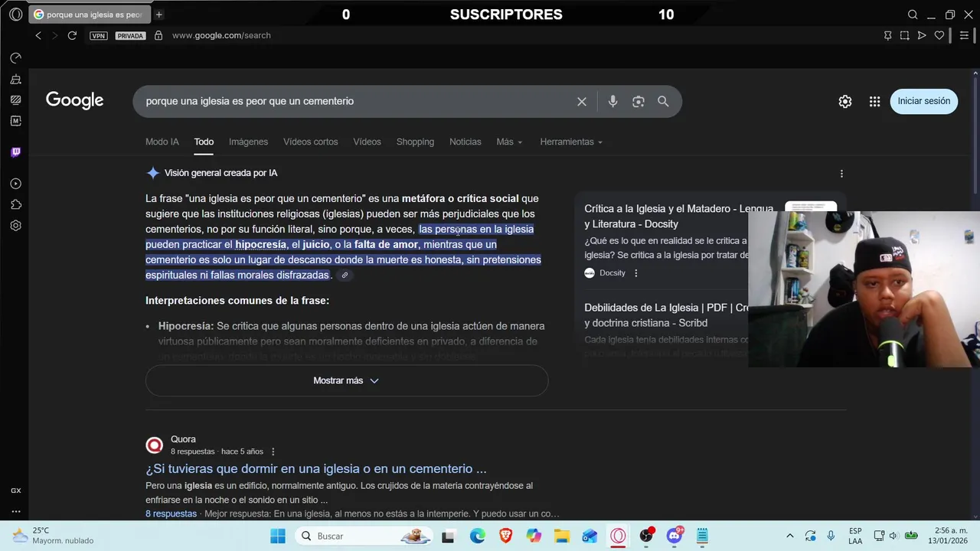The image size is (980, 551).
Task: Open the Windows Start menu
Action: (277, 536)
